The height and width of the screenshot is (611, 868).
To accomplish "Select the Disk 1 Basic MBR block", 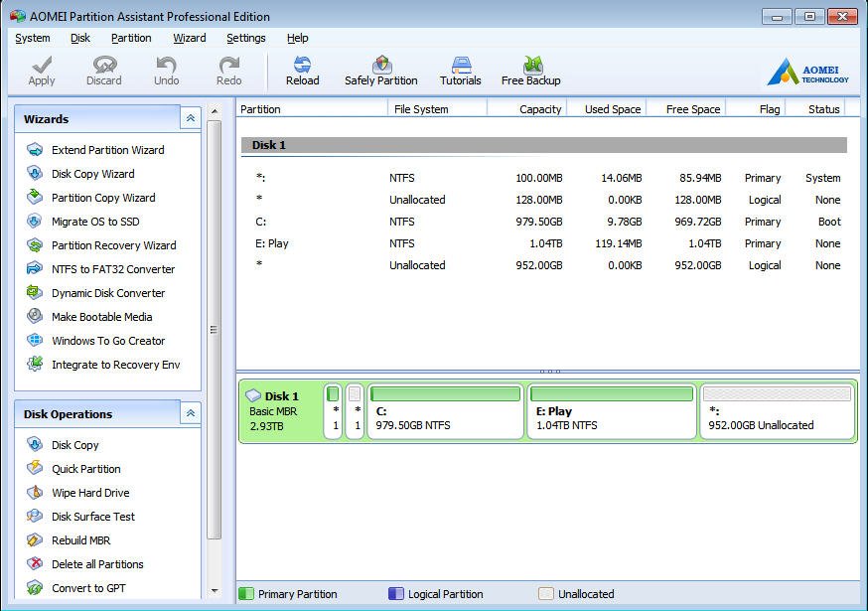I will coord(281,411).
